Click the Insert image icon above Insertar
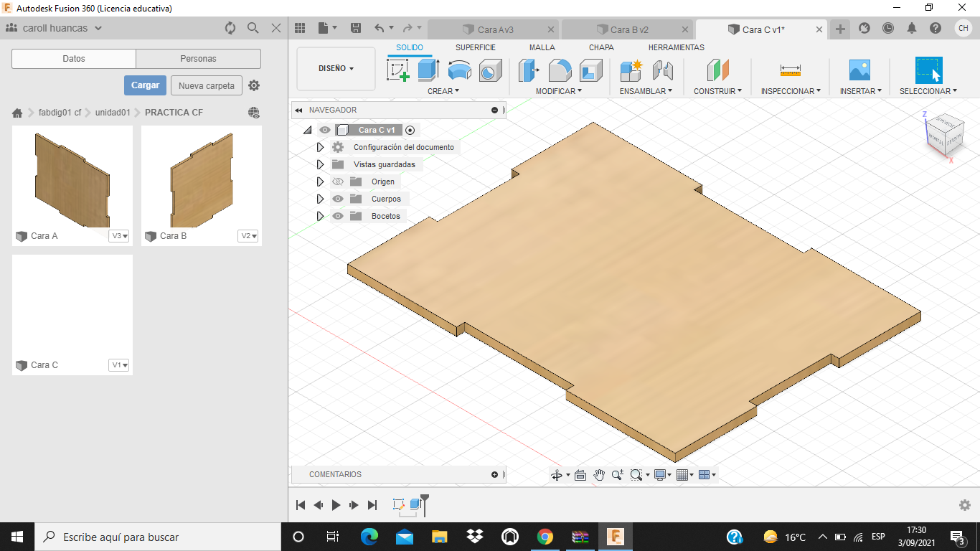 click(859, 70)
